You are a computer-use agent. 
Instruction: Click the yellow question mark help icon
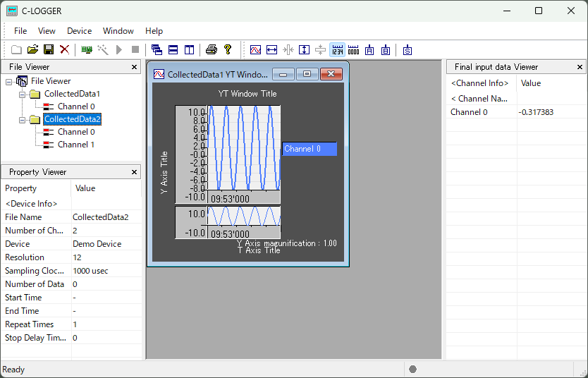pyautogui.click(x=227, y=49)
